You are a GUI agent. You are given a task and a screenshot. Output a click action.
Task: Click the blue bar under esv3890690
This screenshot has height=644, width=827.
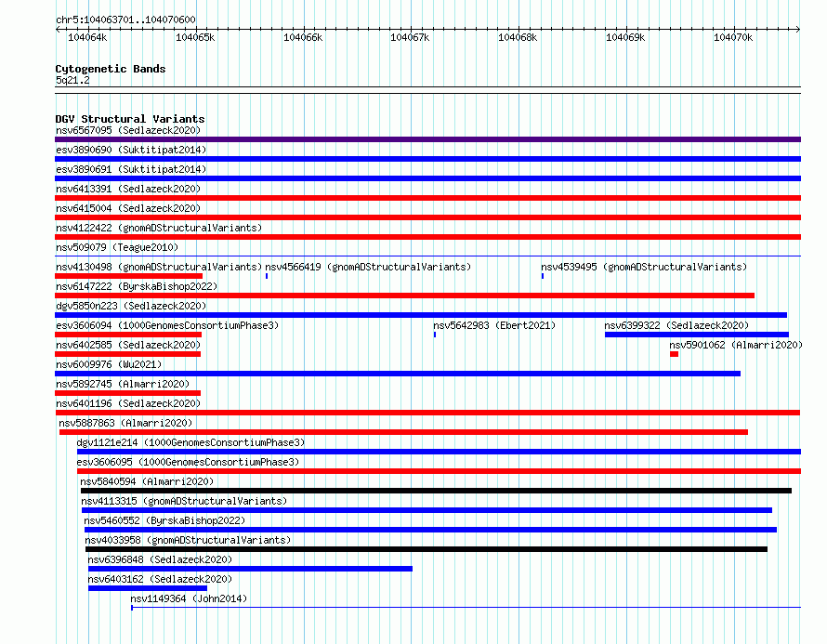tap(427, 159)
